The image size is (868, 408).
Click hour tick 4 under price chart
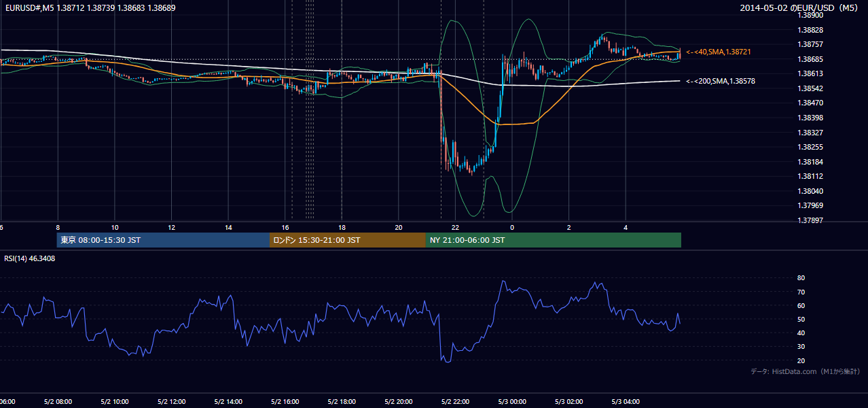tap(626, 227)
